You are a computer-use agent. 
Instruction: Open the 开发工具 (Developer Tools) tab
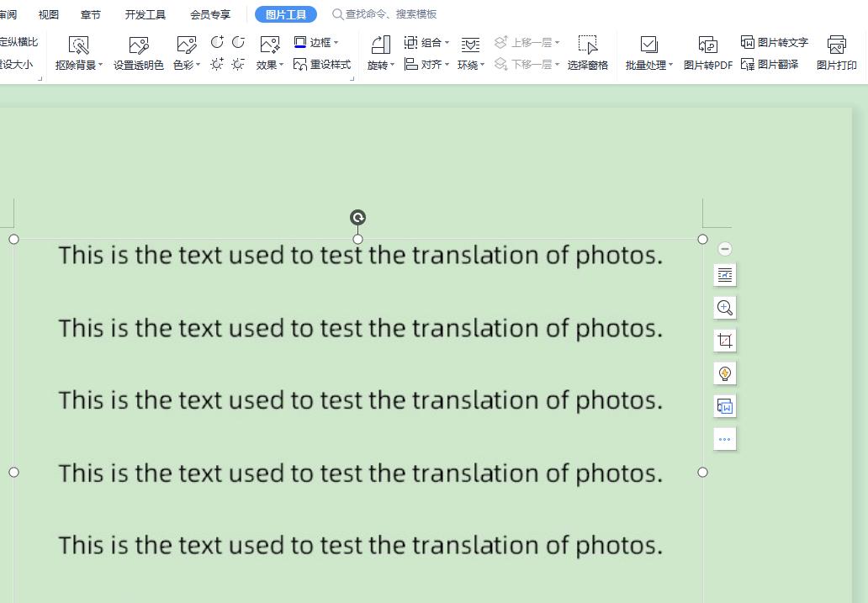coord(146,14)
